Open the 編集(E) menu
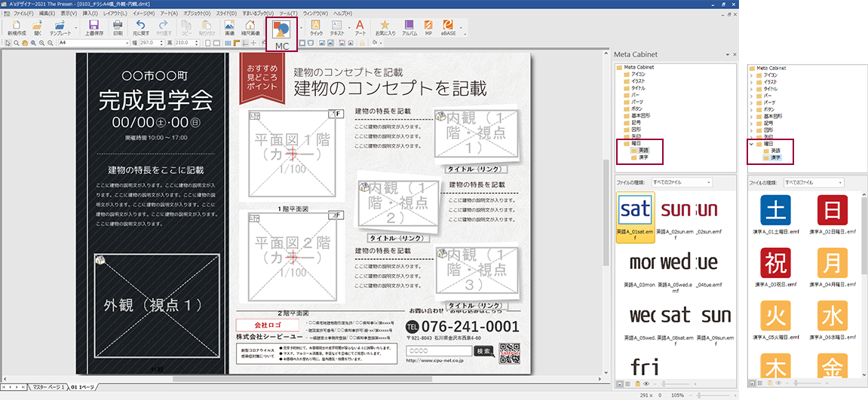This screenshot has height=400, width=868. (x=47, y=13)
